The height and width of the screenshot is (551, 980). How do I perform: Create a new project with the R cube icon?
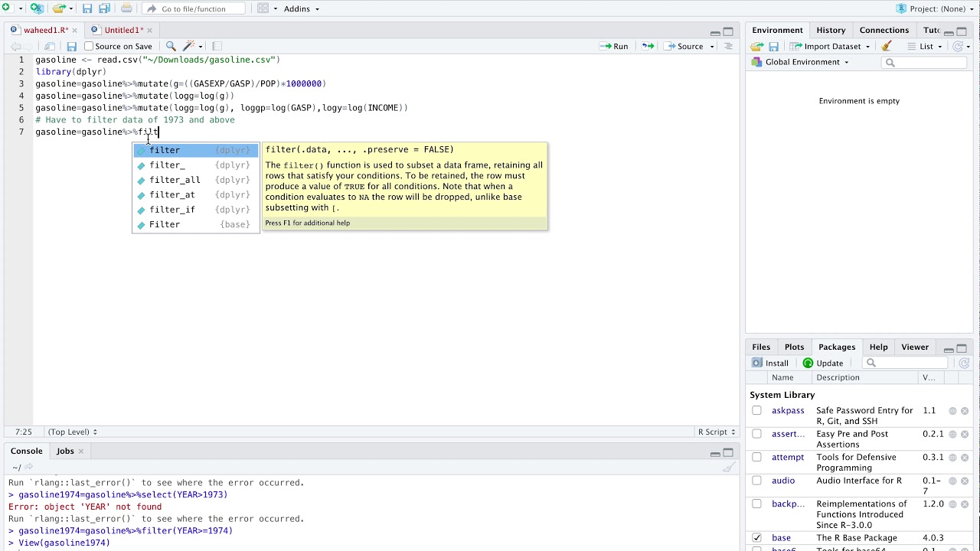[x=36, y=8]
